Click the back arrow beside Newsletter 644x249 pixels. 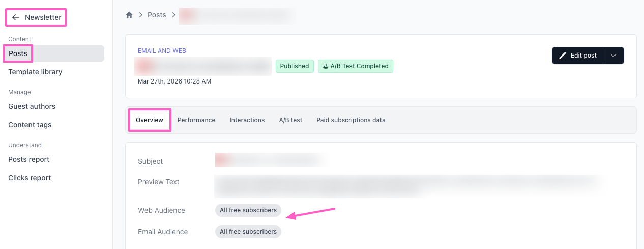pos(16,17)
